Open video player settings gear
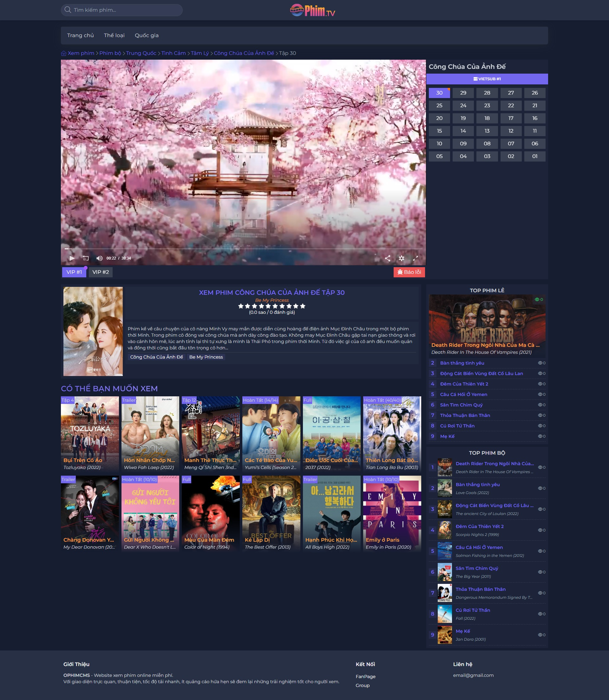The height and width of the screenshot is (700, 609). coord(401,258)
